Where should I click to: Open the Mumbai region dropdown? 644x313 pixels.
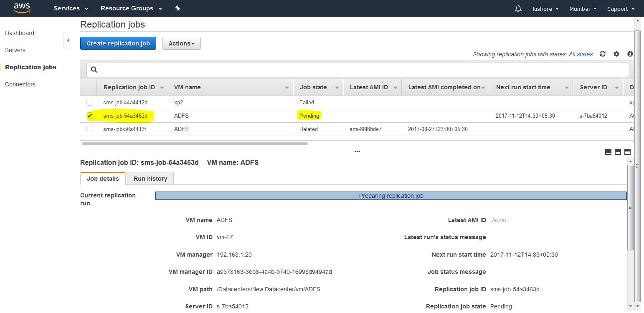click(x=583, y=9)
